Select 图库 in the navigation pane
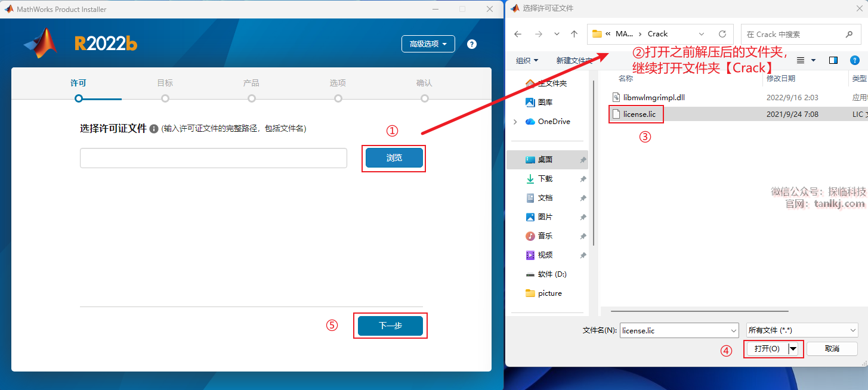The image size is (868, 390). point(545,102)
